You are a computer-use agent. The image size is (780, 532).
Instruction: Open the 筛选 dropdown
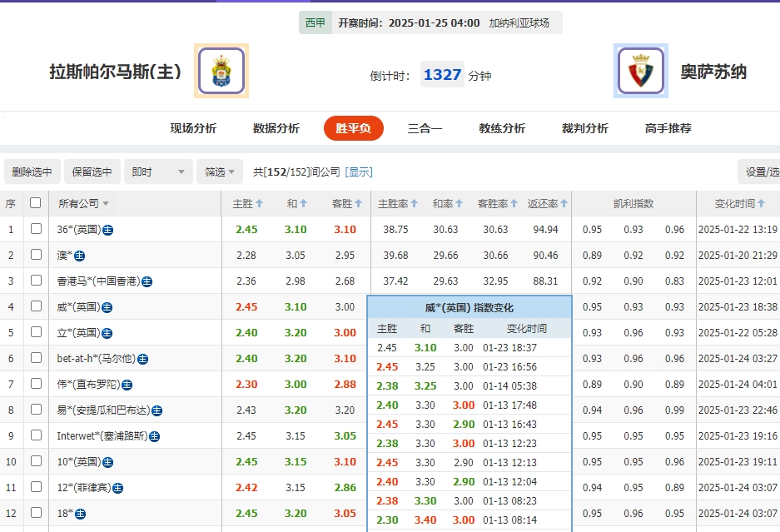(218, 171)
